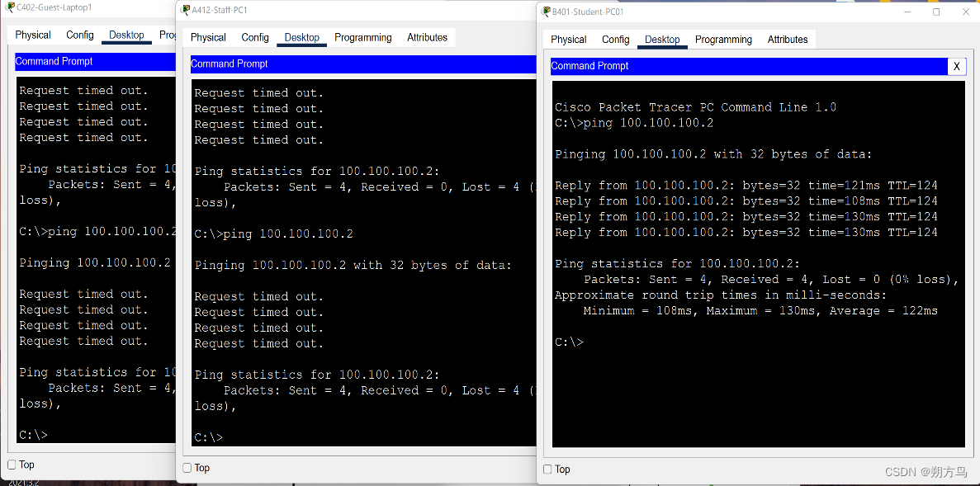Click C402-Guest-Laptop1 window title text
Screen dimensions: 980x486
click(x=54, y=7)
